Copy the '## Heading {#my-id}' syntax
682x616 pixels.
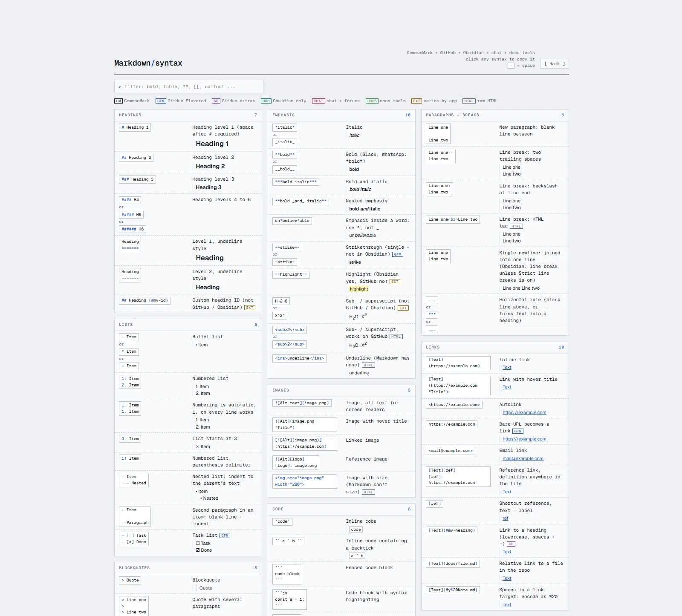coord(145,300)
